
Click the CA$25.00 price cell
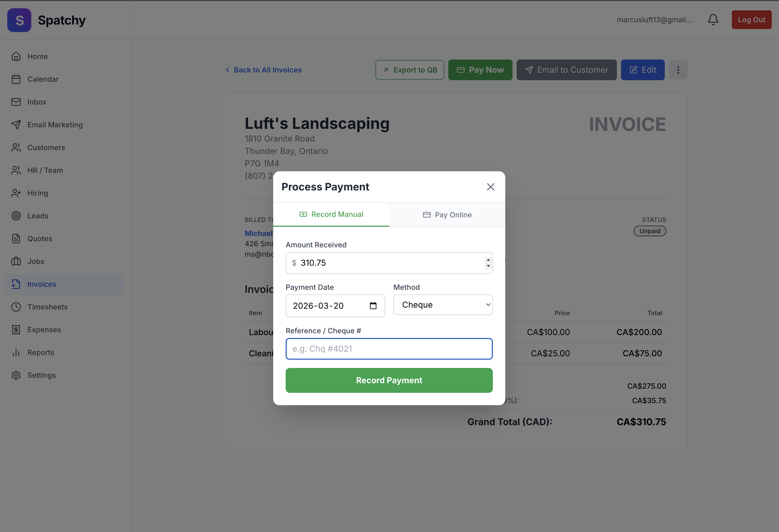pyautogui.click(x=550, y=353)
